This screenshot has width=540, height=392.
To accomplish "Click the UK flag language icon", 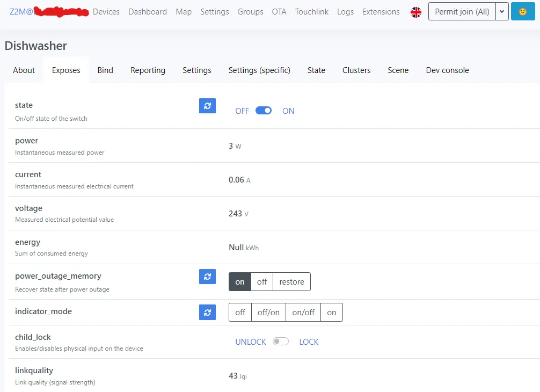I will tap(416, 12).
